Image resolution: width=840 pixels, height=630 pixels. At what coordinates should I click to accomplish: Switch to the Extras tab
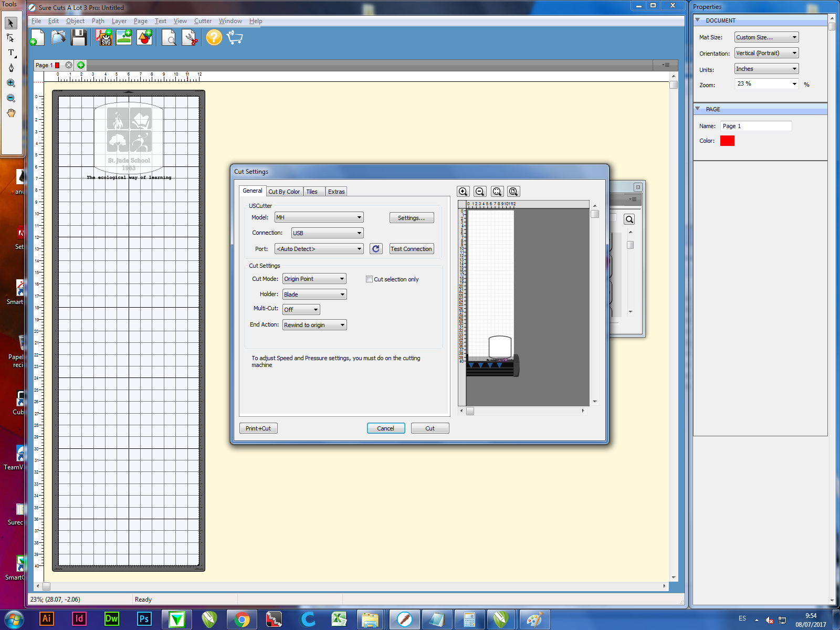tap(337, 192)
